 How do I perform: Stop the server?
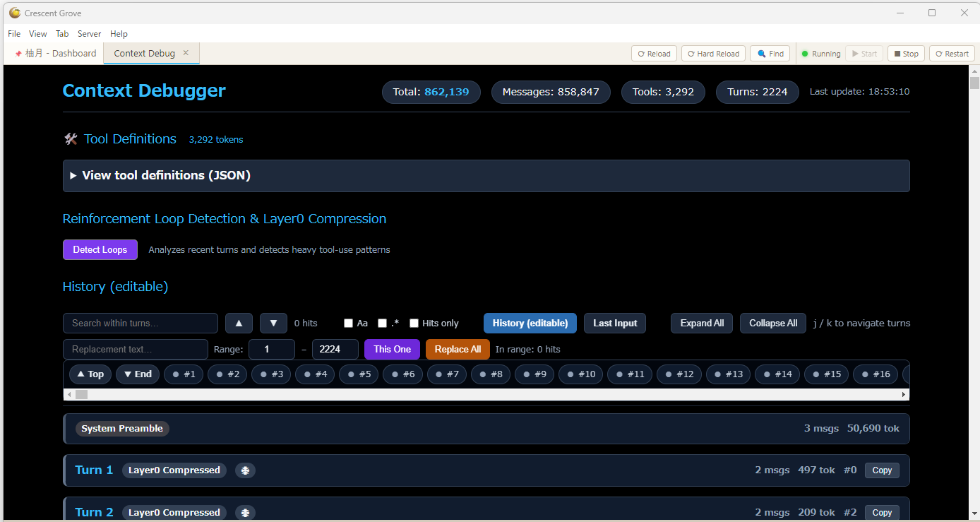906,54
